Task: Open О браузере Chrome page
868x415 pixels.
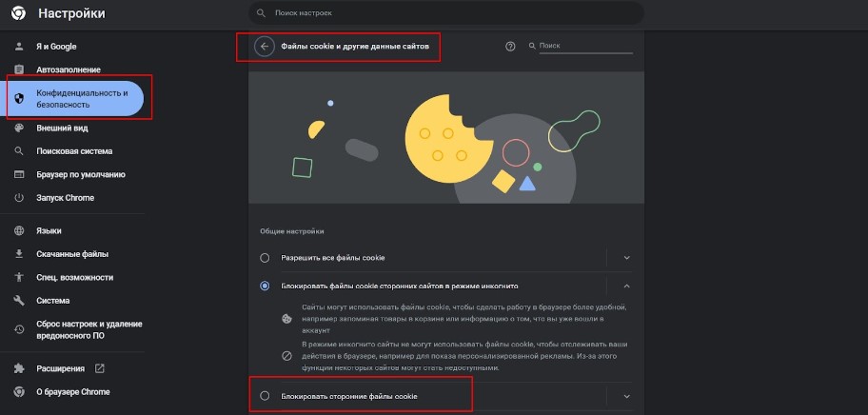Action: pyautogui.click(x=72, y=392)
